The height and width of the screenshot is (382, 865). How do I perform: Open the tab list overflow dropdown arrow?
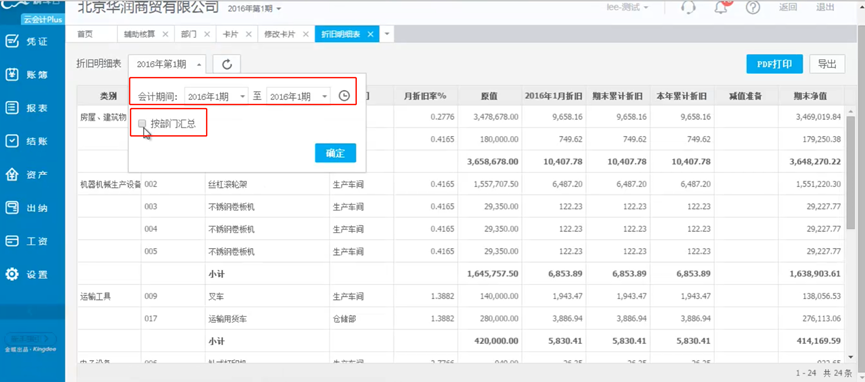click(387, 34)
